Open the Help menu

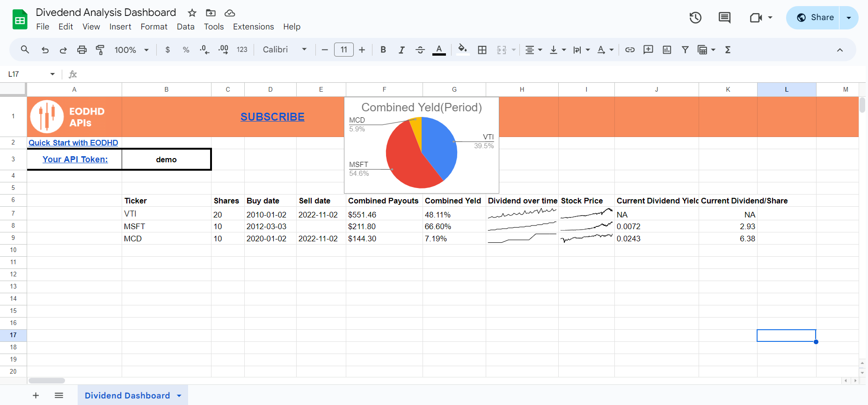(x=292, y=27)
